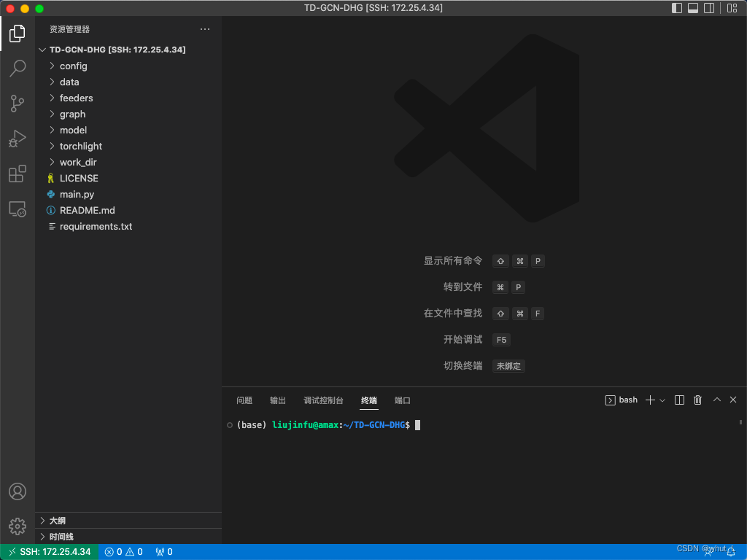
Task: Open terminal launch profile dropdown arrow
Action: tap(662, 400)
